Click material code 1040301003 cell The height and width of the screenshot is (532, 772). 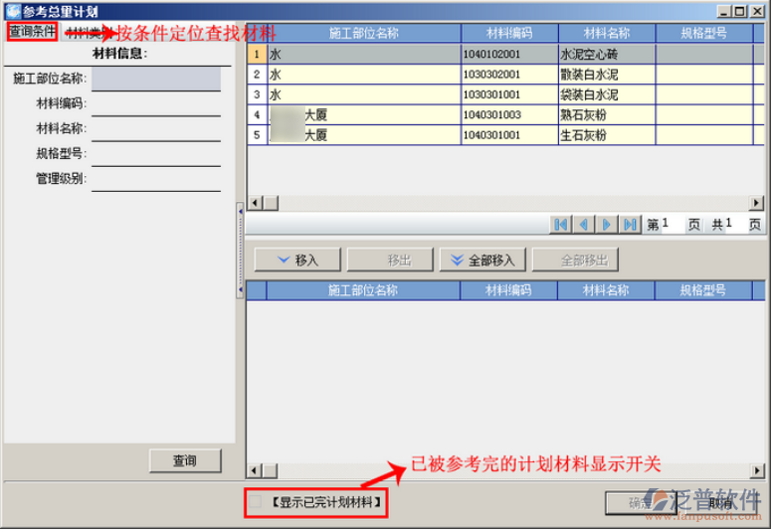(x=509, y=114)
